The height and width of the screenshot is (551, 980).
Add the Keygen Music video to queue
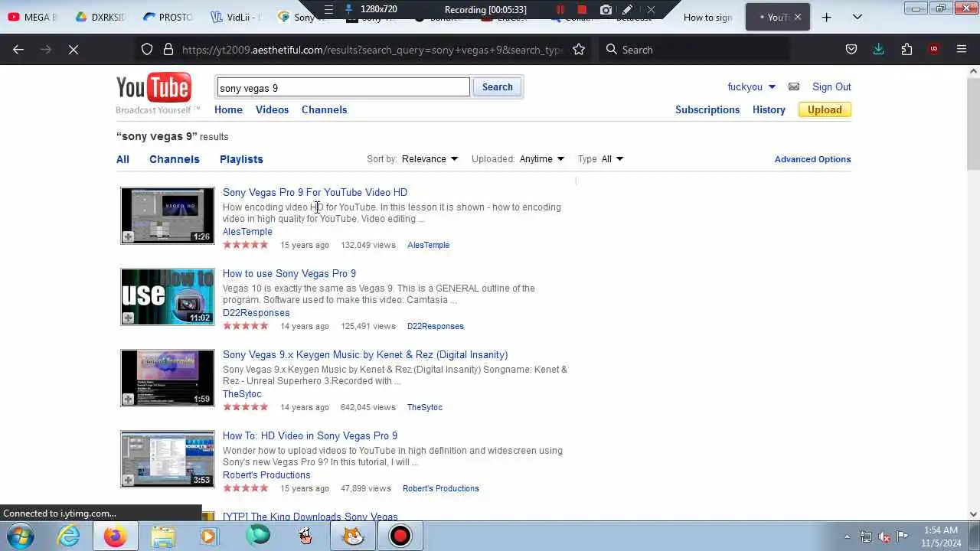coord(128,399)
